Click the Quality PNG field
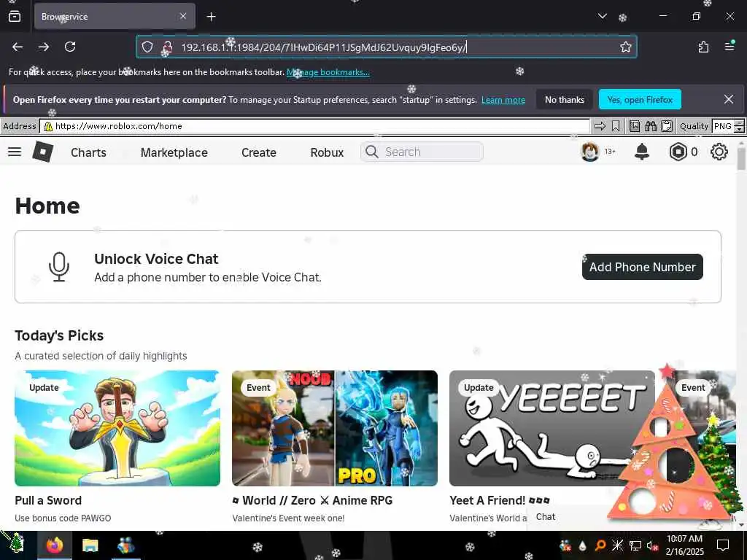Image resolution: width=747 pixels, height=560 pixels. tap(723, 126)
